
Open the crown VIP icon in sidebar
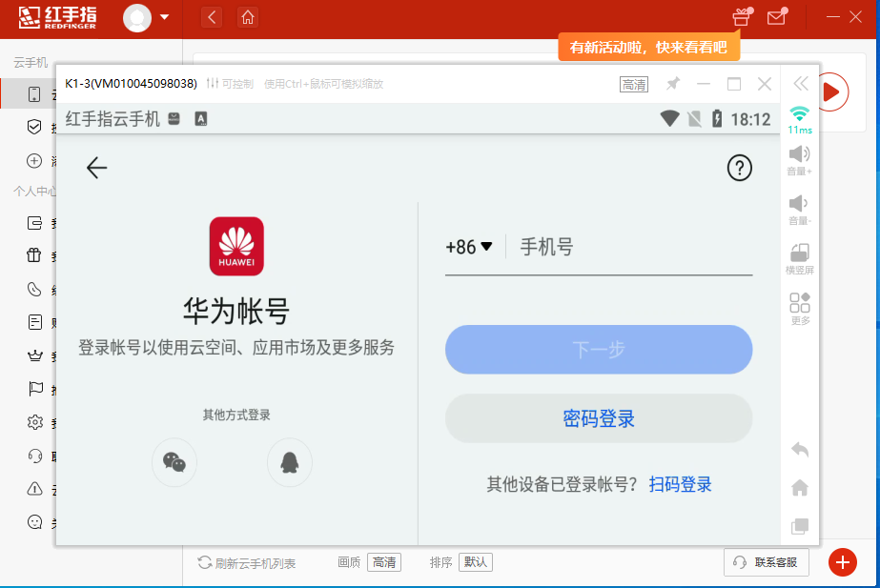point(34,355)
